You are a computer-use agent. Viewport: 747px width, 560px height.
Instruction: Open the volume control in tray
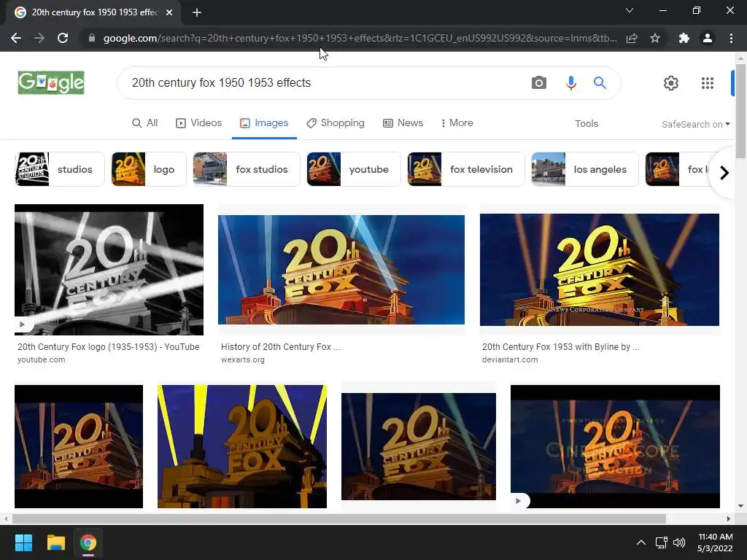click(679, 542)
